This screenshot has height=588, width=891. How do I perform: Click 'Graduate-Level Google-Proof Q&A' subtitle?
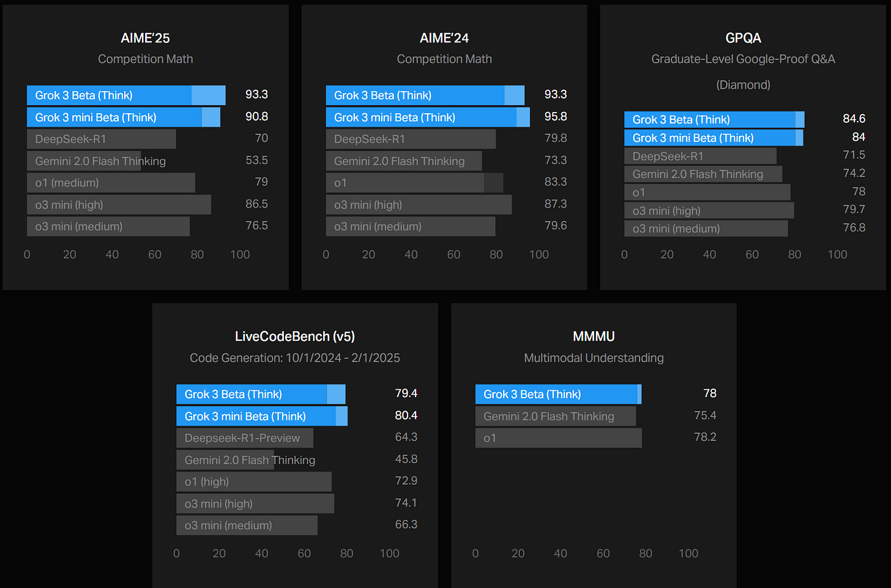pos(743,59)
